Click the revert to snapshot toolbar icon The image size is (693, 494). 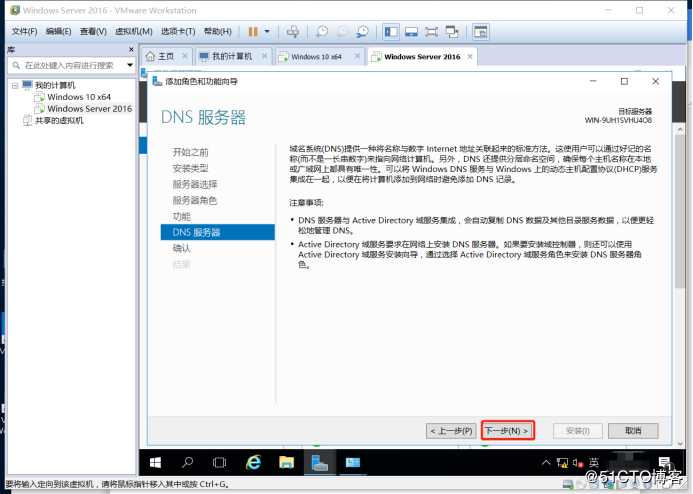pyautogui.click(x=342, y=32)
